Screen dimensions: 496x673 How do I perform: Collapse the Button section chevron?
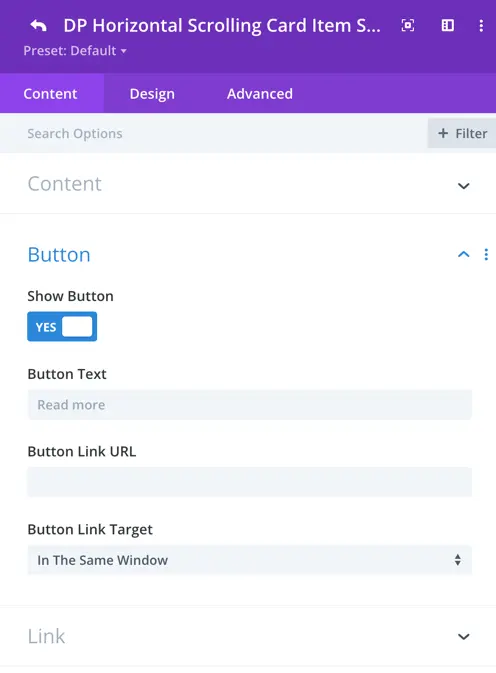pyautogui.click(x=463, y=255)
